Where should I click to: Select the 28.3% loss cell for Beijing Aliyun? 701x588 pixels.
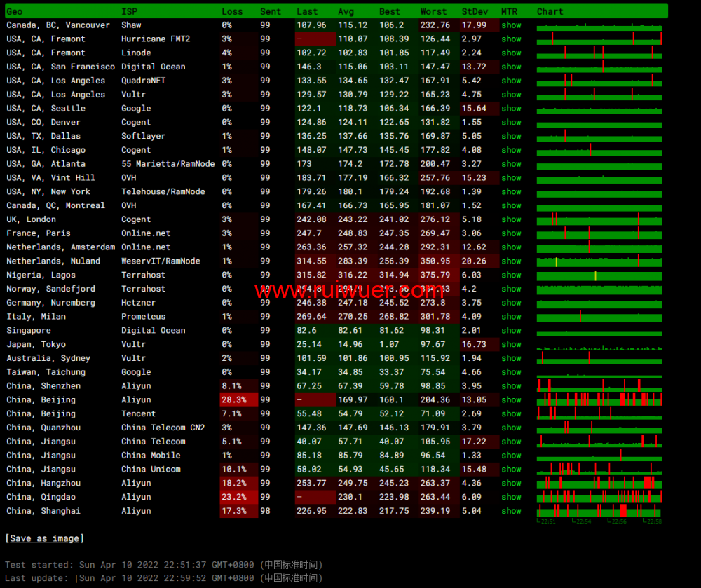[234, 399]
